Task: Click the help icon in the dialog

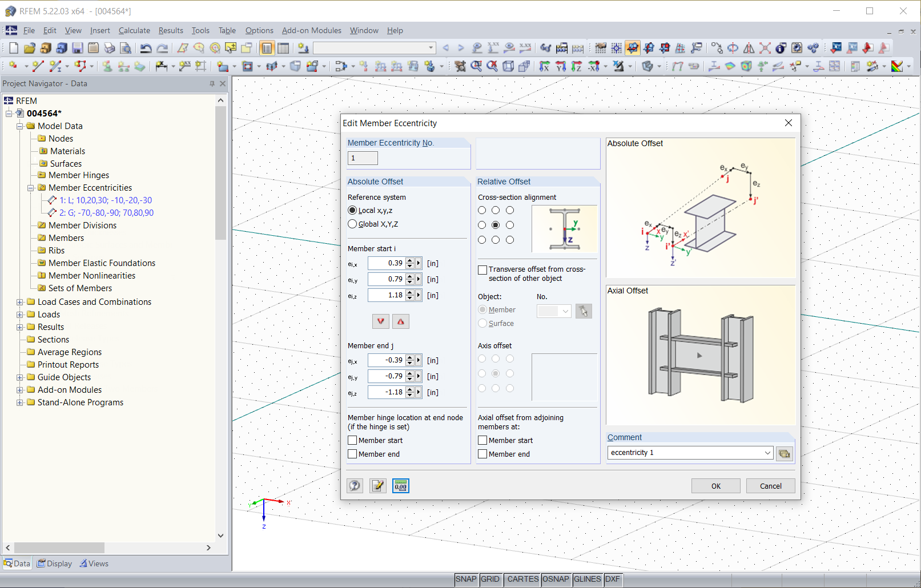Action: pyautogui.click(x=355, y=486)
